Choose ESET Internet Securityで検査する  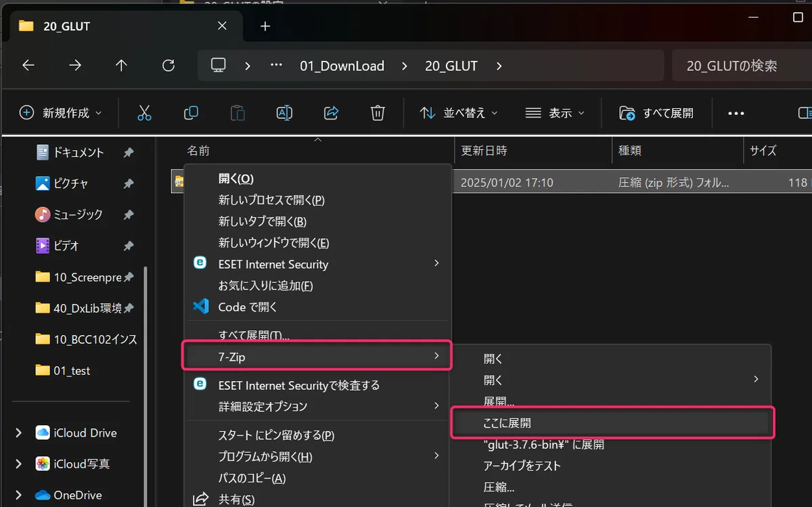coord(318,385)
